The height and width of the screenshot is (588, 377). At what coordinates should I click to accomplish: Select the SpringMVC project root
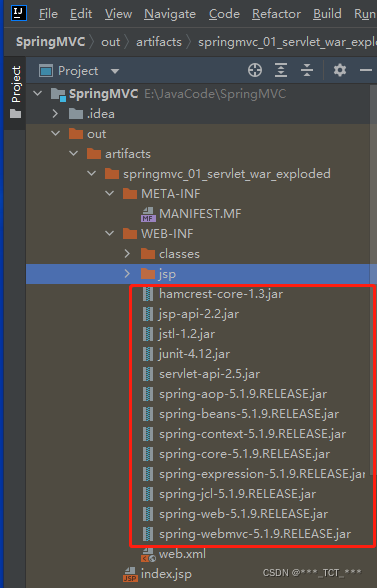(103, 94)
